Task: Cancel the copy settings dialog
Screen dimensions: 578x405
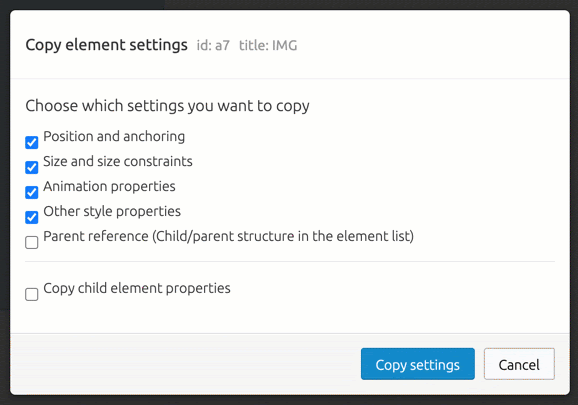Action: [519, 364]
